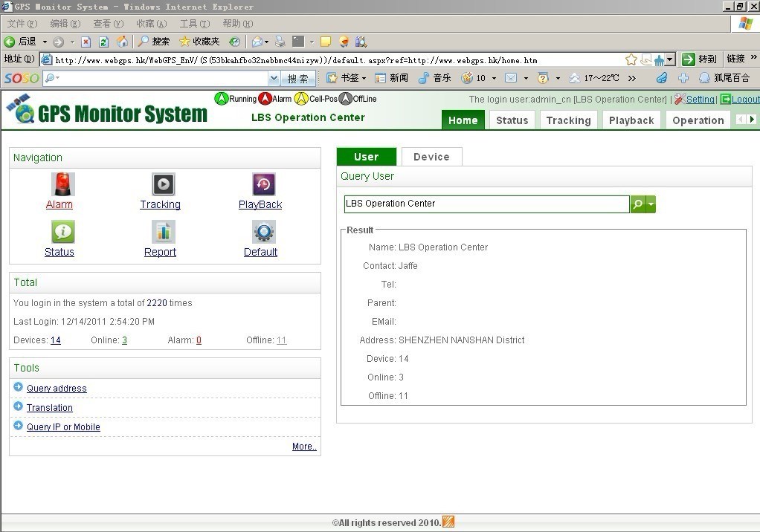Click the Default gear icon
Image resolution: width=760 pixels, height=532 pixels.
(263, 232)
